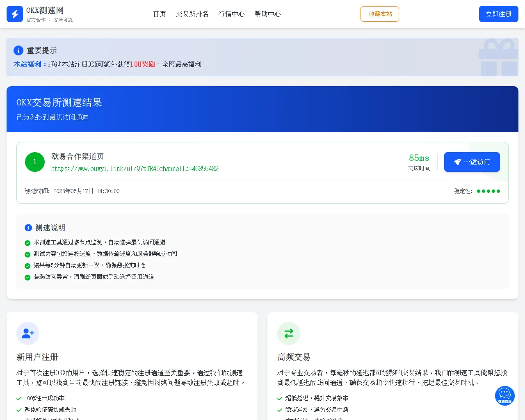Click the 85ms response time value
Viewport: 525px width, 420px height.
[x=419, y=158]
